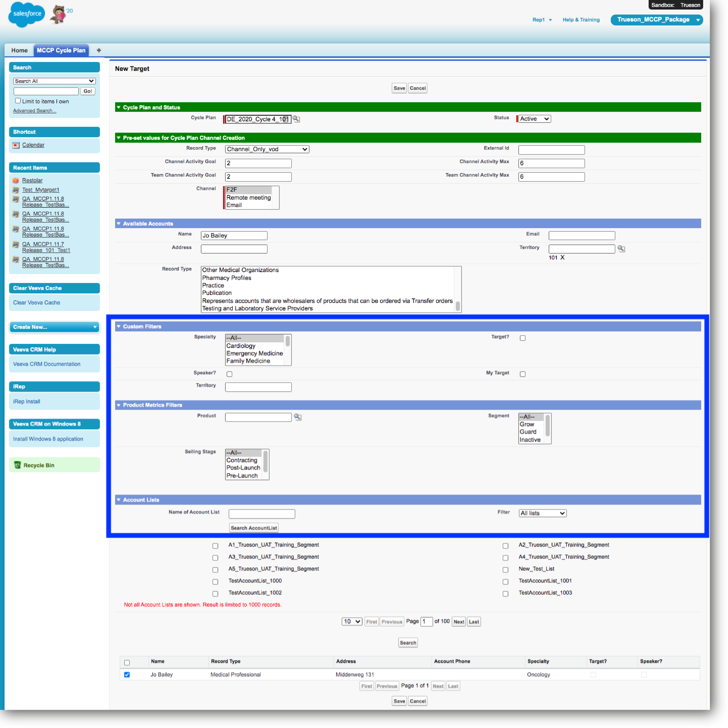This screenshot has width=728, height=728.
Task: Click the Astro mascot icon
Action: 58,14
